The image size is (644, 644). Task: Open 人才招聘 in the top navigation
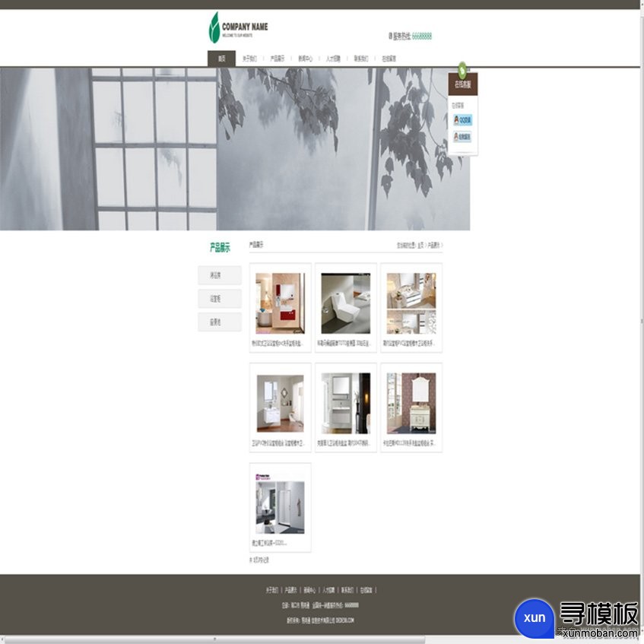coord(333,59)
